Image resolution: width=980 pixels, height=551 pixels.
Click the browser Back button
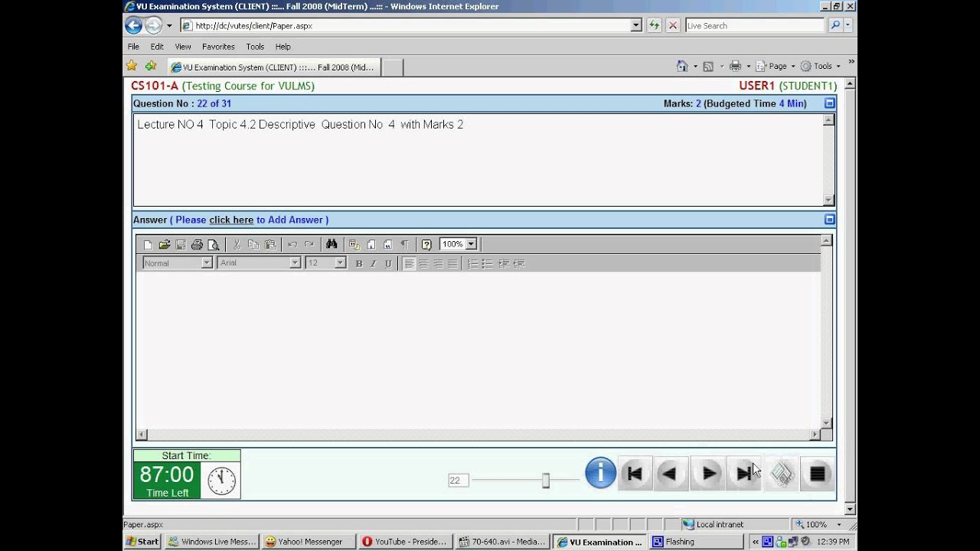(x=134, y=25)
